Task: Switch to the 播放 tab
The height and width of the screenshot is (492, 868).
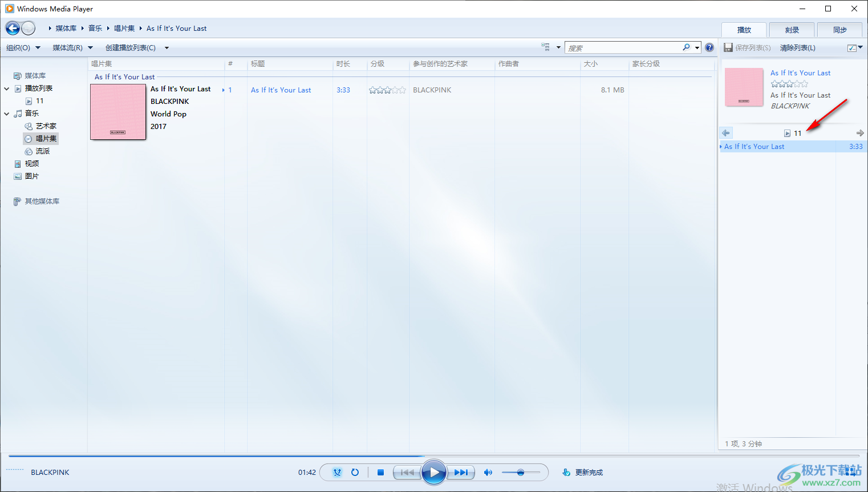Action: click(x=744, y=30)
